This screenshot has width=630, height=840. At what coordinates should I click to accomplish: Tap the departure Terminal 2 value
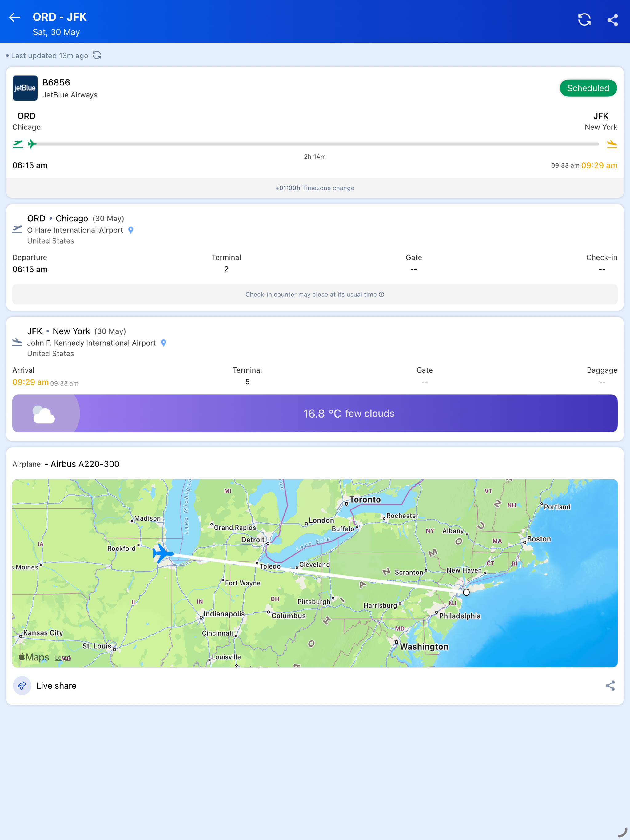point(226,269)
